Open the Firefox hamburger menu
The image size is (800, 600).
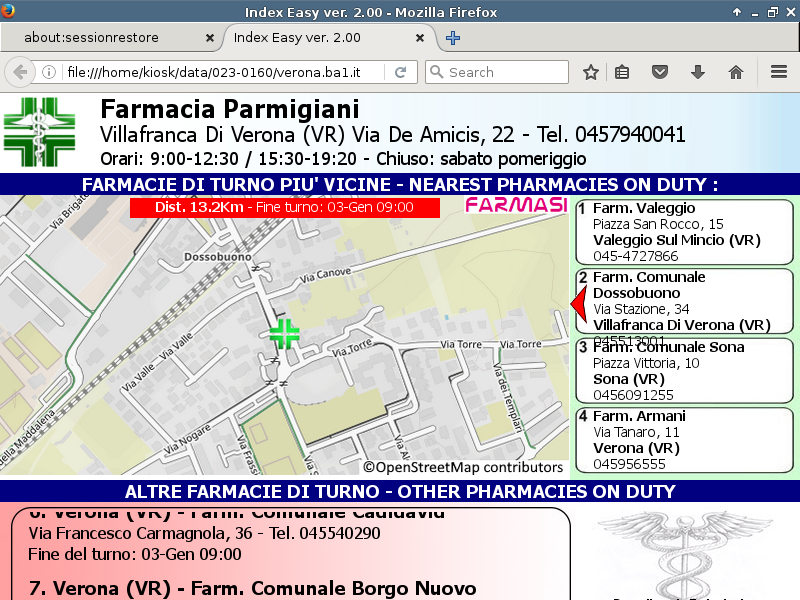(779, 72)
